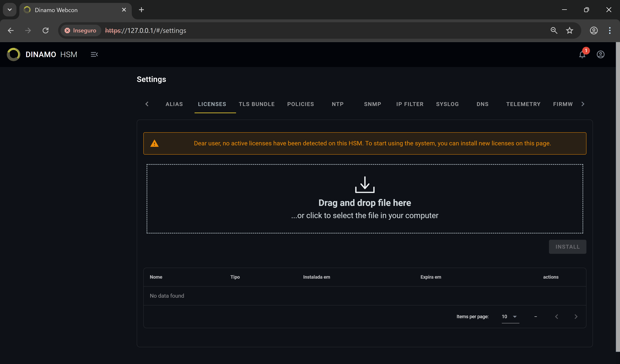Collapse the sidebar menu toggle icon

point(94,54)
